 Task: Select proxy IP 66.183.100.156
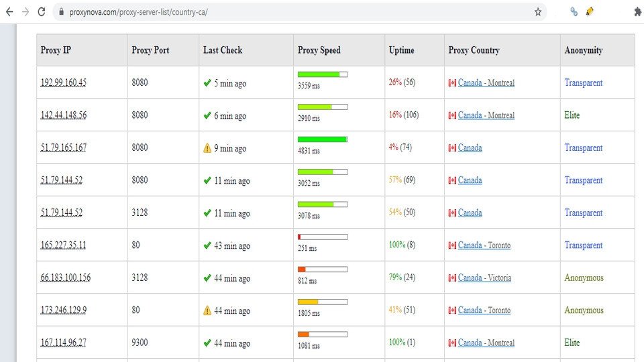point(65,278)
